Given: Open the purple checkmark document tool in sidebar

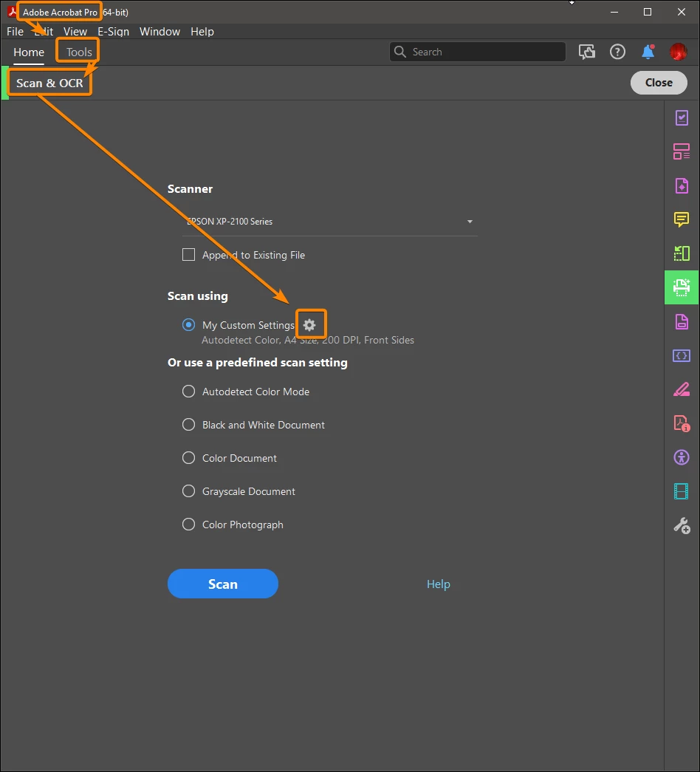Looking at the screenshot, I should click(682, 117).
